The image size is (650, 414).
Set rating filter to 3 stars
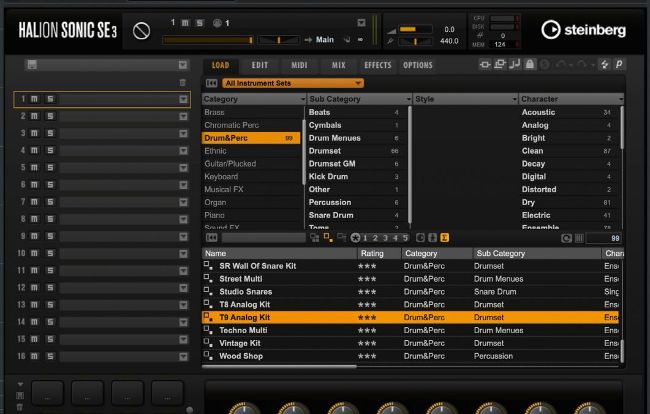(385, 238)
